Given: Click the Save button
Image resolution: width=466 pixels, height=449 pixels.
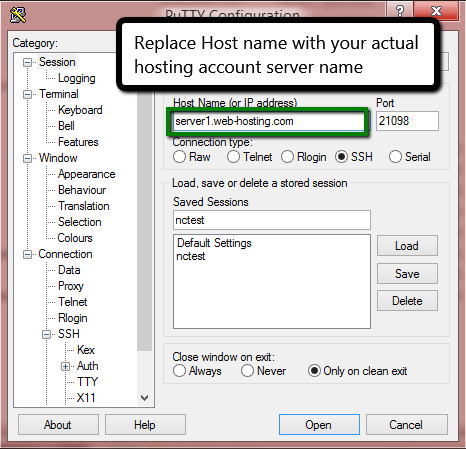Looking at the screenshot, I should (x=407, y=274).
